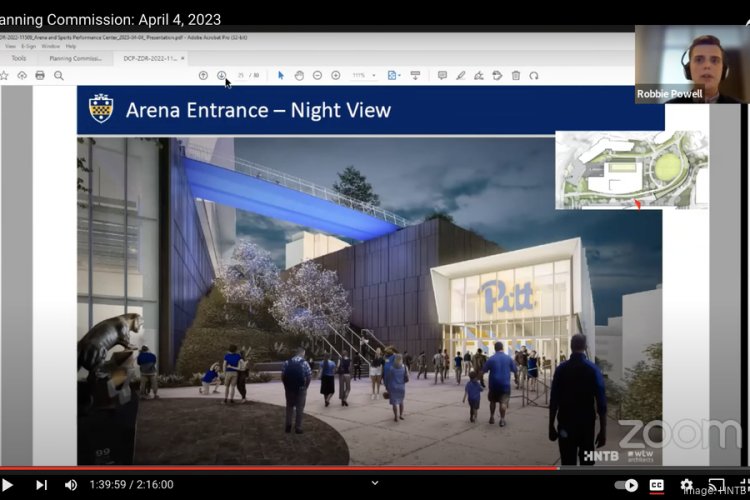
Task: Click the rotate icon in Acrobat toolbar
Action: pos(534,76)
